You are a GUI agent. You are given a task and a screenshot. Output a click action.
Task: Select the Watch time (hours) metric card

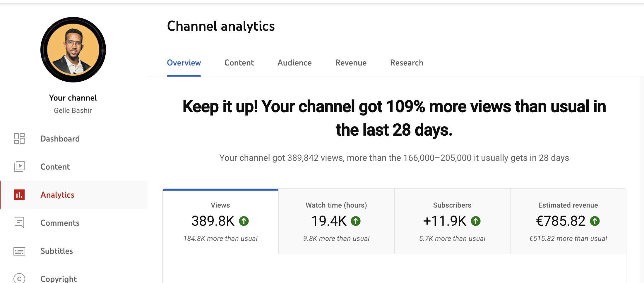336,221
